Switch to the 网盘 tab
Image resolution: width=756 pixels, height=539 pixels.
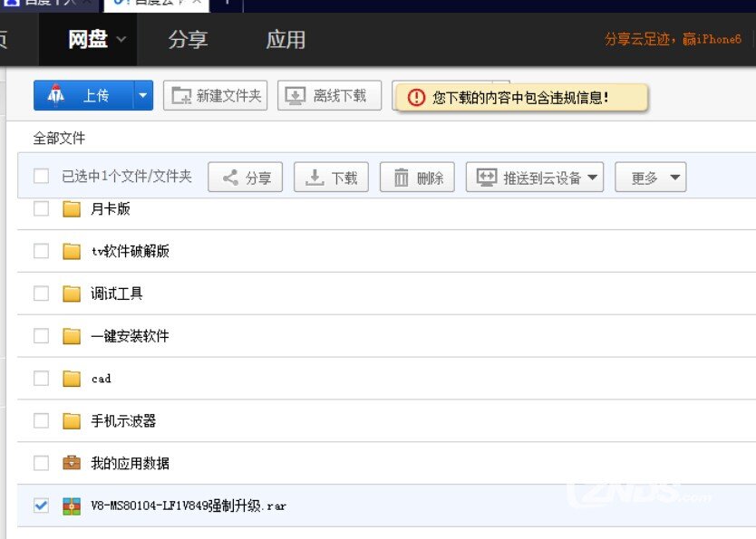pos(88,40)
